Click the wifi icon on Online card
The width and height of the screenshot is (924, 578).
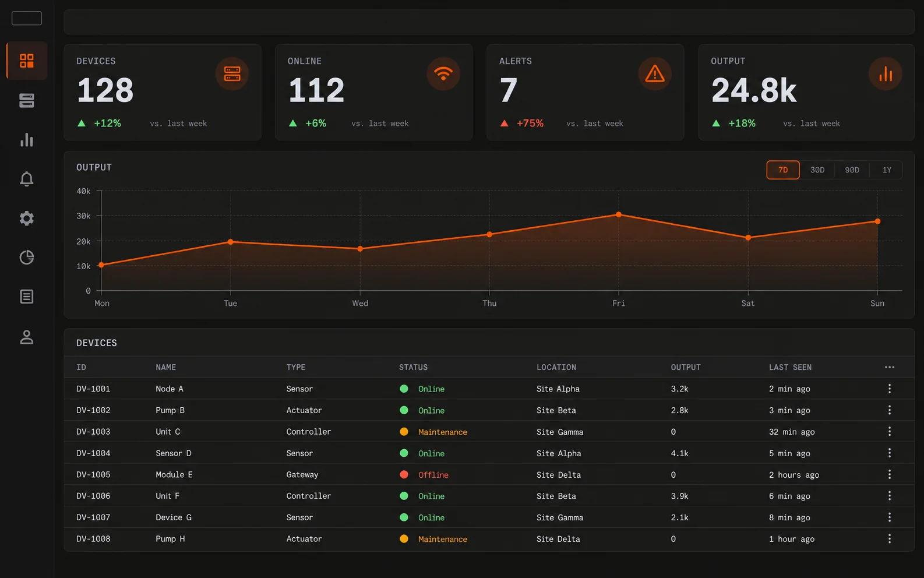443,74
